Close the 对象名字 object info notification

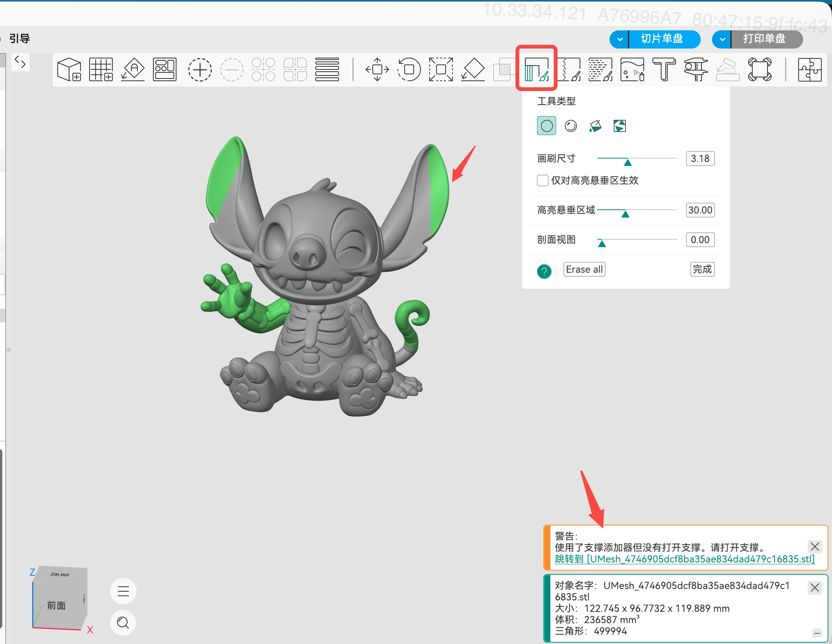coord(815,587)
